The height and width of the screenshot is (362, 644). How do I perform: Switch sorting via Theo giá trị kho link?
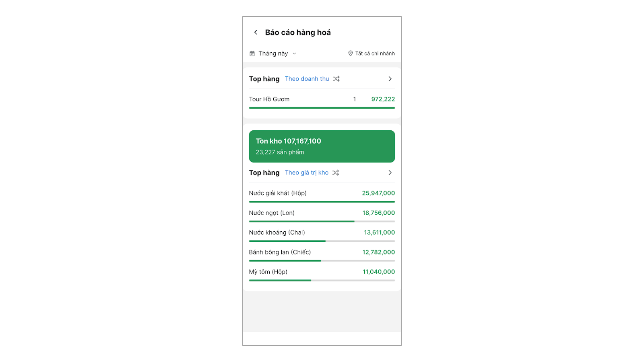[x=306, y=173]
